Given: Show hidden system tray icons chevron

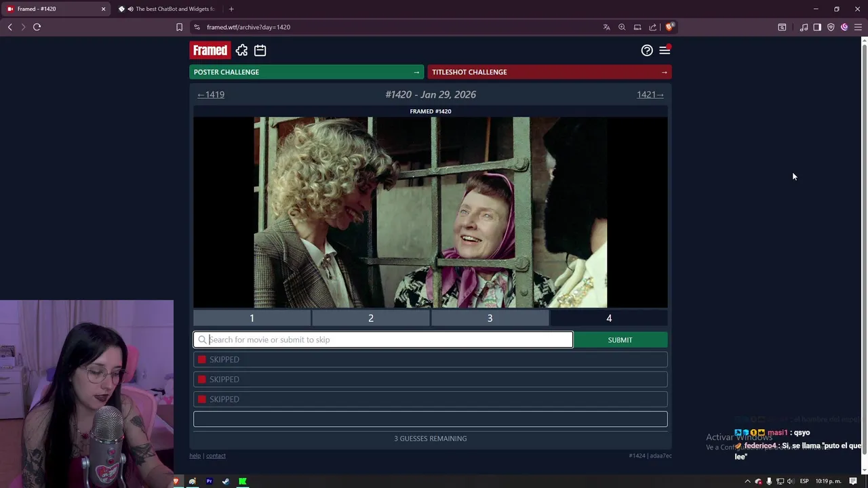Looking at the screenshot, I should pos(747,481).
